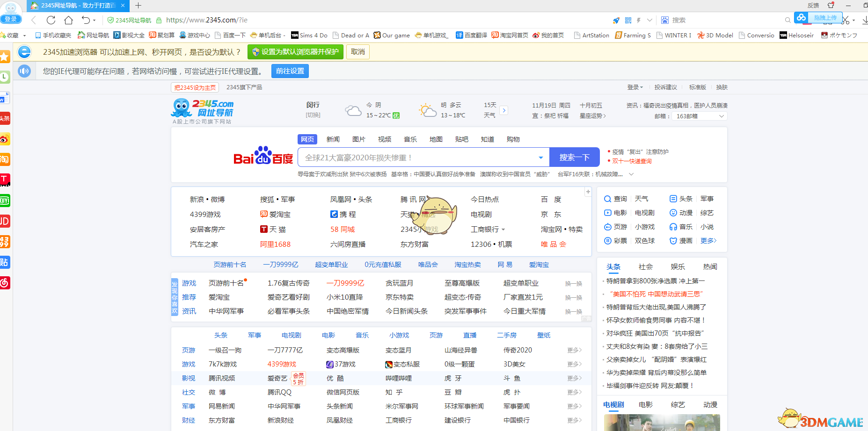
Task: Switch to the 社会 news tab
Action: 645,266
